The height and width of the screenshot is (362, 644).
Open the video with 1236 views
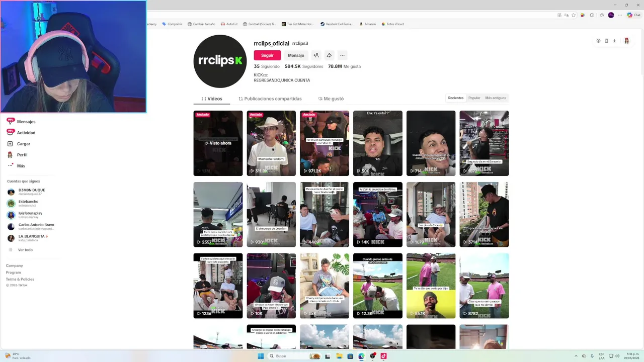point(218,286)
